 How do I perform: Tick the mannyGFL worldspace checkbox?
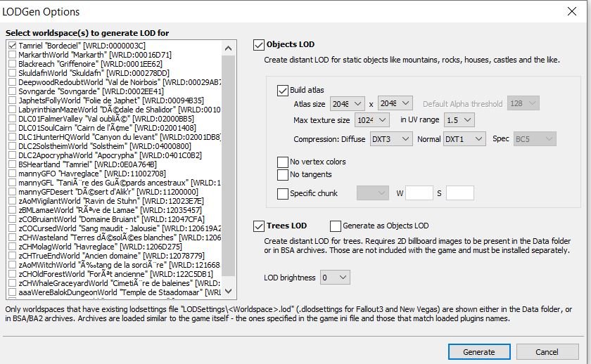12,183
